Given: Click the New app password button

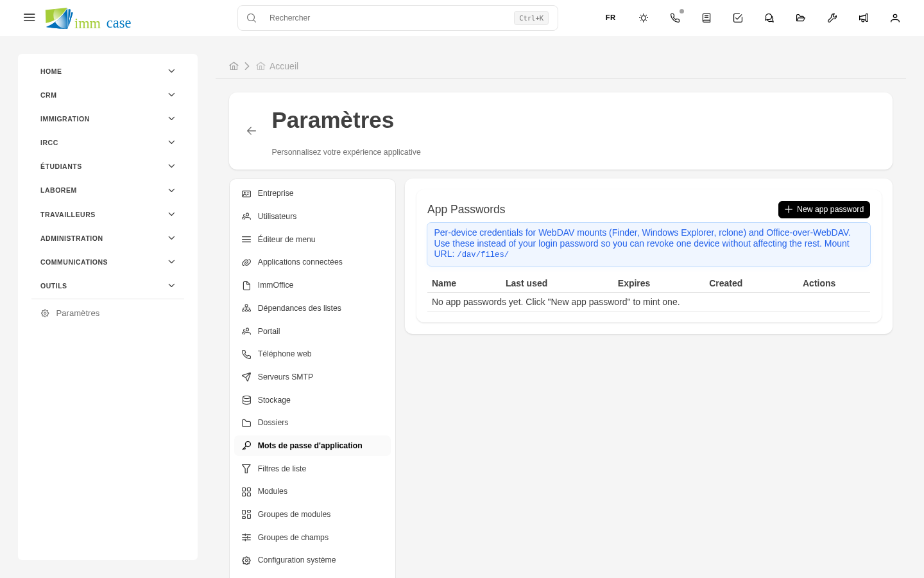Looking at the screenshot, I should point(824,209).
